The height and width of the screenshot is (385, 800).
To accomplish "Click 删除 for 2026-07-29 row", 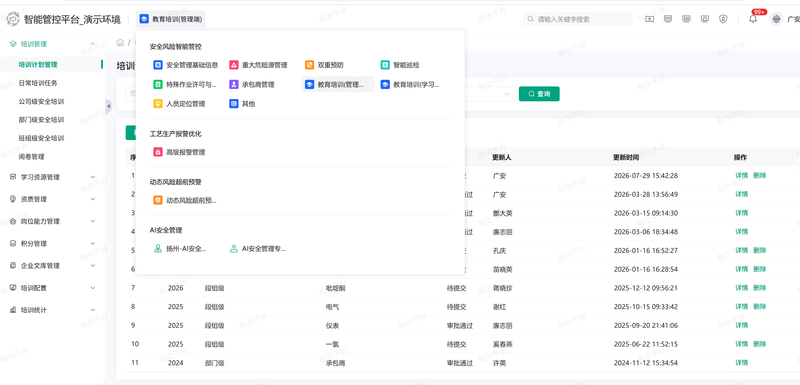I will [x=760, y=175].
